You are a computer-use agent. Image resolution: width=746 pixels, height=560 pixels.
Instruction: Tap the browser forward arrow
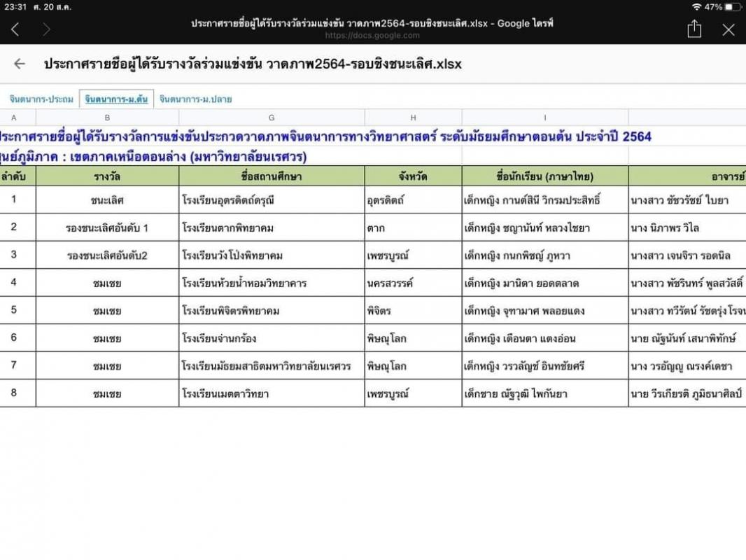[x=46, y=29]
